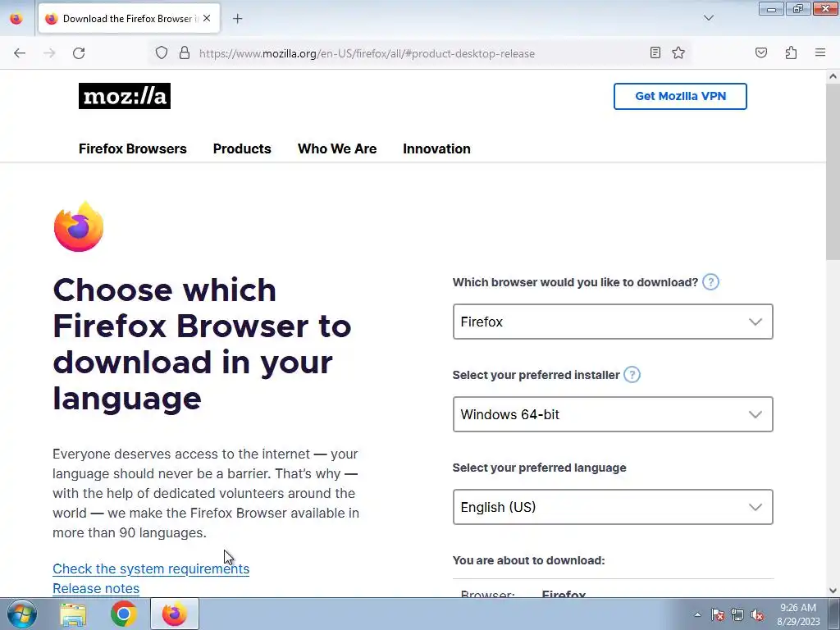Open the Products navigation menu
Image resolution: width=840 pixels, height=630 pixels.
click(x=242, y=148)
